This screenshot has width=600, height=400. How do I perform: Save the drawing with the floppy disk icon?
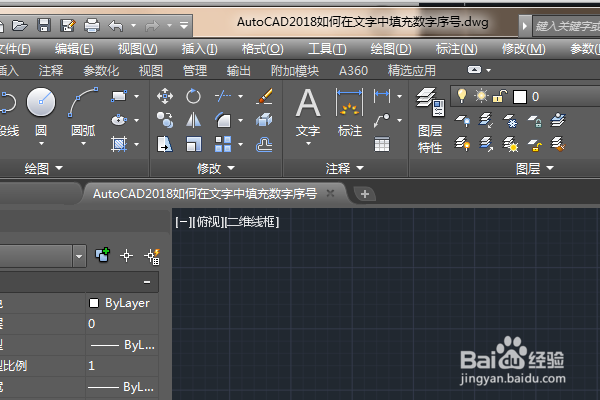(44, 26)
